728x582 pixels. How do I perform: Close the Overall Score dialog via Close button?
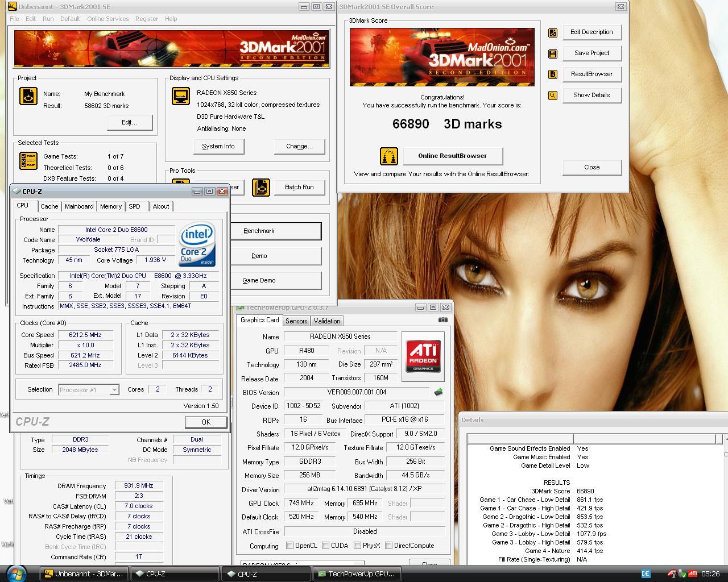[591, 167]
